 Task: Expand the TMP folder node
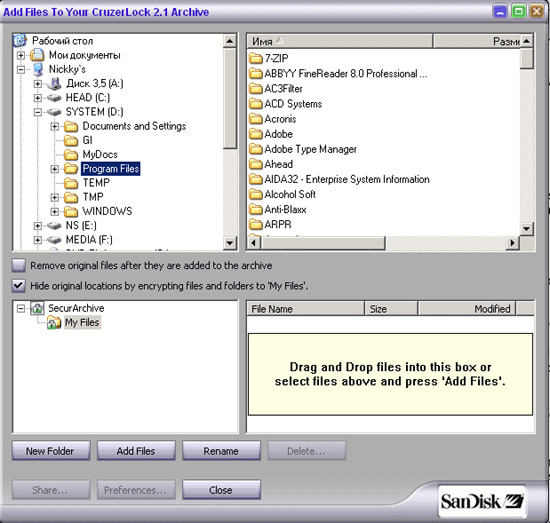54,197
